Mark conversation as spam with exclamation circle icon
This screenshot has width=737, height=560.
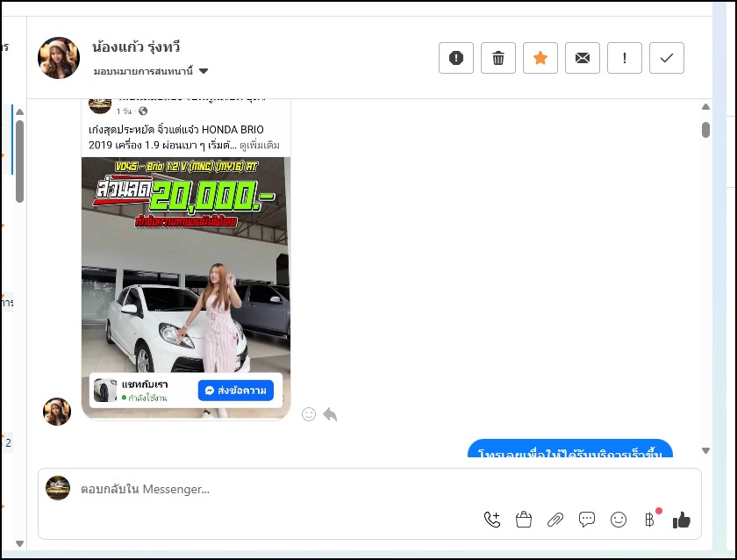tap(456, 58)
